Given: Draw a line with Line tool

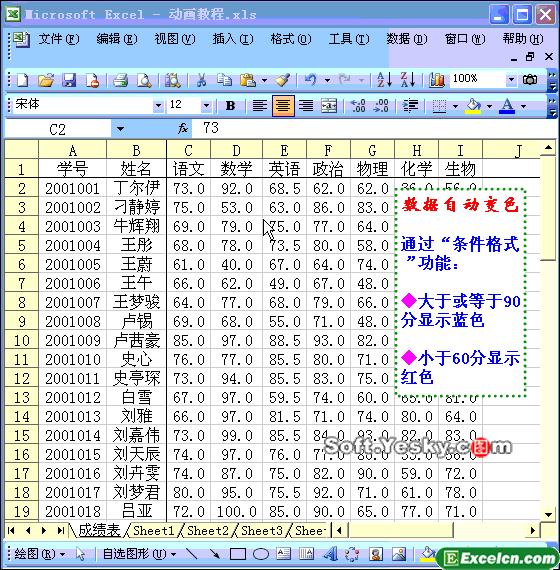Looking at the screenshot, I should [x=192, y=554].
